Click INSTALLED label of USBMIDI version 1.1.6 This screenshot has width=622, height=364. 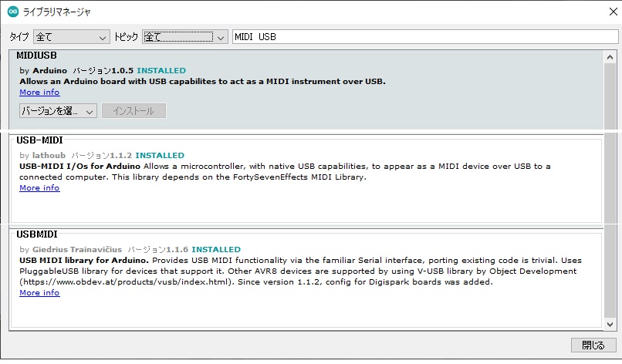(x=216, y=249)
